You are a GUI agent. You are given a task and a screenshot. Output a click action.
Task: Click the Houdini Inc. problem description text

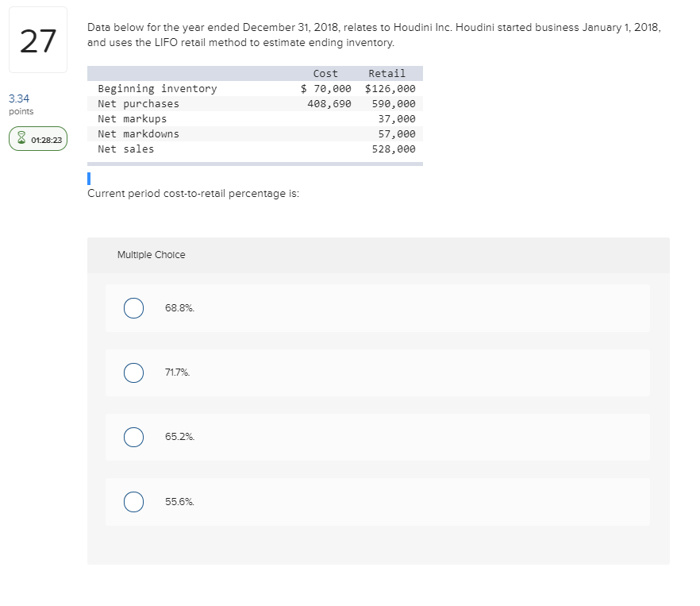(373, 34)
